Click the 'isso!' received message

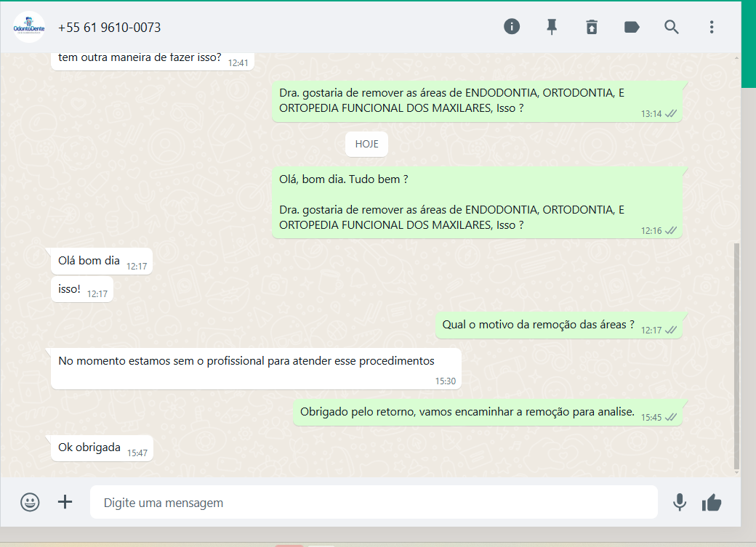(x=70, y=288)
